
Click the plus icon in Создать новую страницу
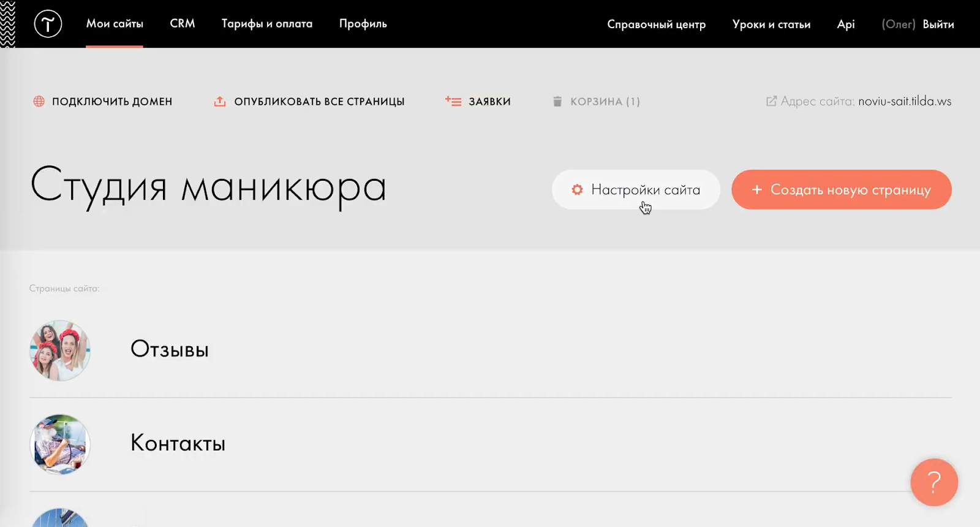(x=757, y=190)
